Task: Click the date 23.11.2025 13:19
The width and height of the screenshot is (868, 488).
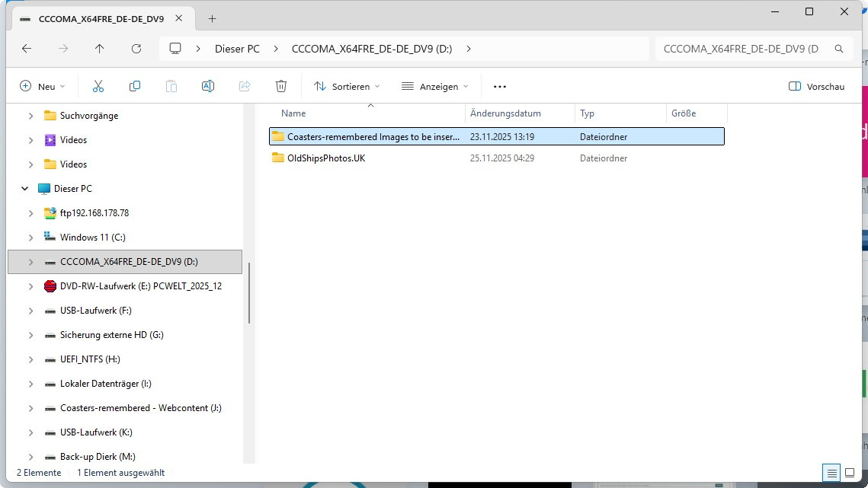Action: pyautogui.click(x=502, y=137)
